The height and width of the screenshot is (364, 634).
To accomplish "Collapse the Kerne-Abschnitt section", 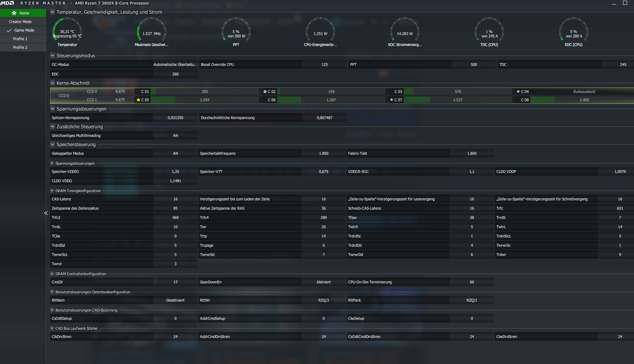I will (52, 83).
